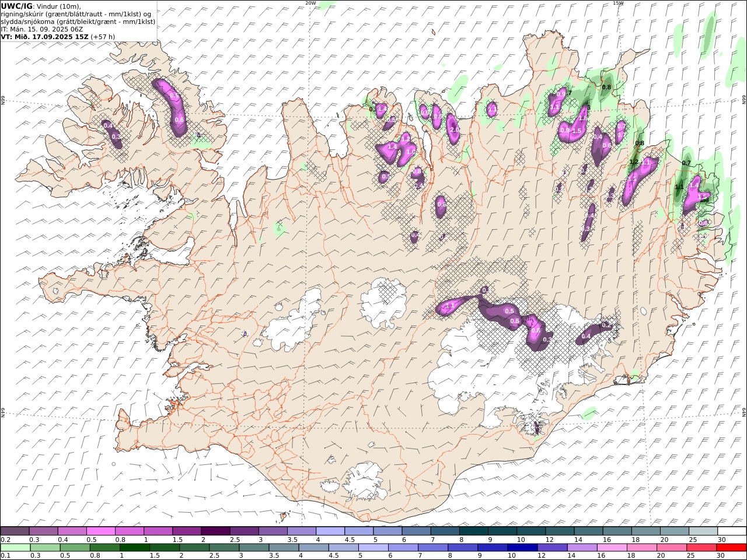
Task: Click red lower swatch between 25 and 30
Action: pyautogui.click(x=702, y=548)
